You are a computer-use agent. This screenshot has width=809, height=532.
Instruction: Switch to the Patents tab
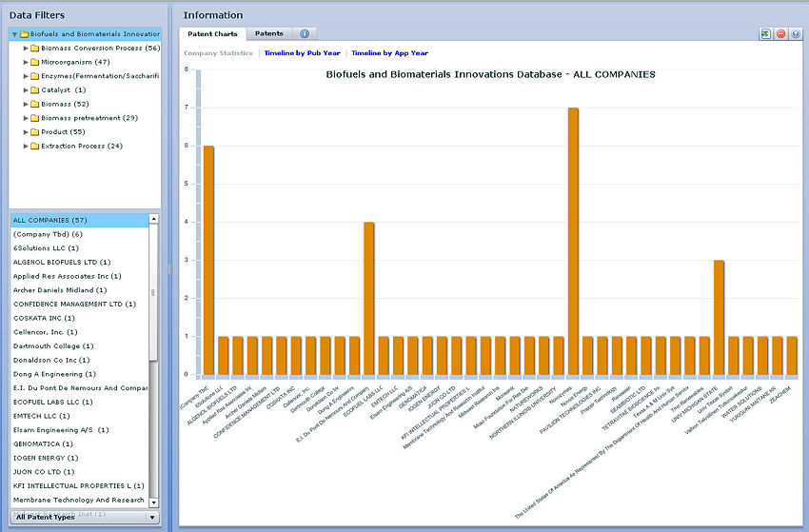269,34
